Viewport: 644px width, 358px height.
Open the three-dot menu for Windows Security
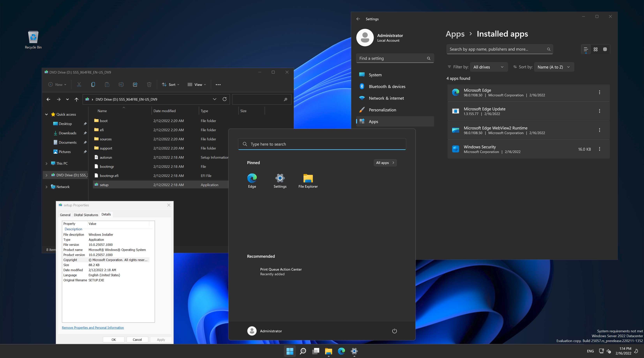tap(600, 149)
